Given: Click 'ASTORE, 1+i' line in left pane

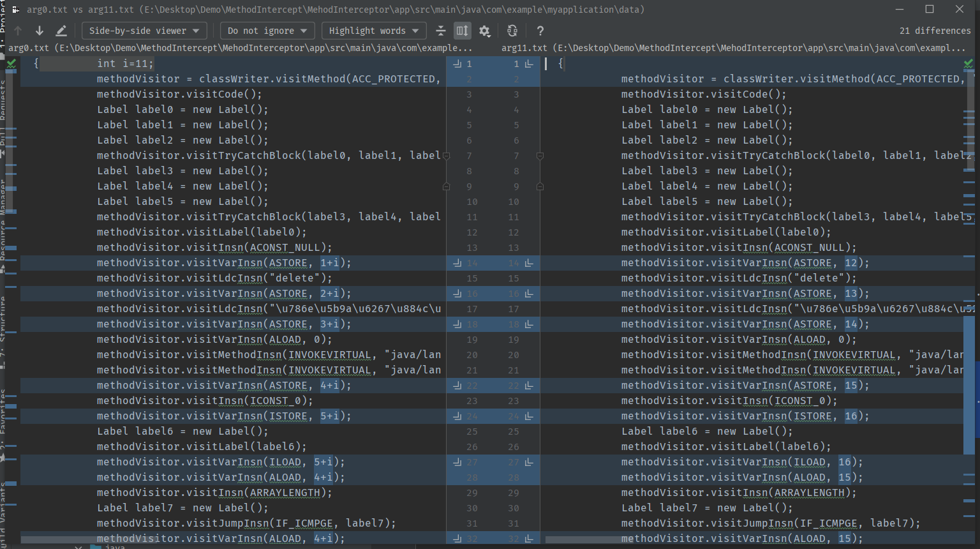Looking at the screenshot, I should (x=224, y=263).
